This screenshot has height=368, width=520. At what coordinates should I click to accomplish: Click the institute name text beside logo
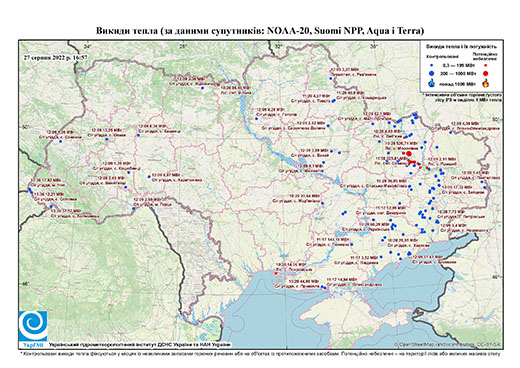140,345
